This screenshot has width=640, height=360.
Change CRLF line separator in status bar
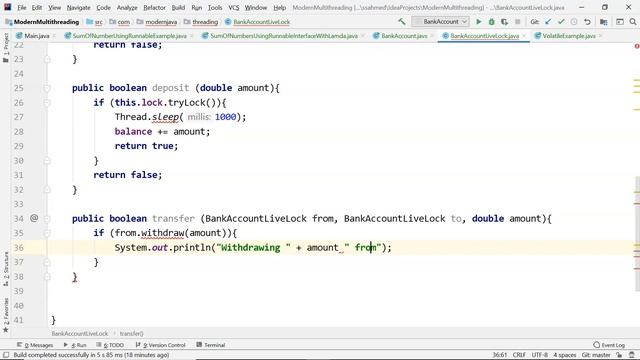coord(519,355)
